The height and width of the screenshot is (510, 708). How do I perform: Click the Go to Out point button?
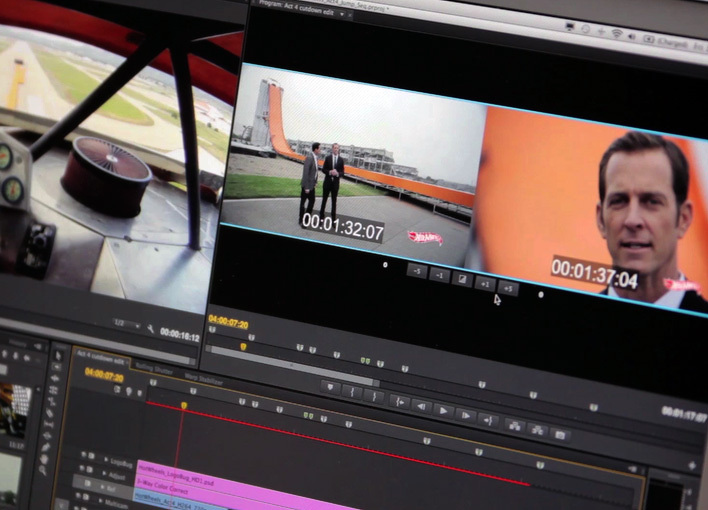point(488,421)
